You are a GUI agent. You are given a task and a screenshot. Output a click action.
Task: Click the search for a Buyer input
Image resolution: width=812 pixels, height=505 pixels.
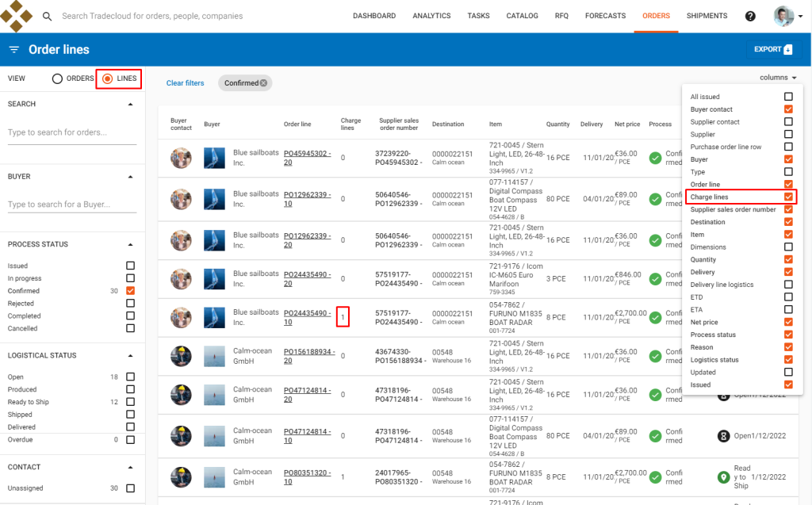point(72,205)
